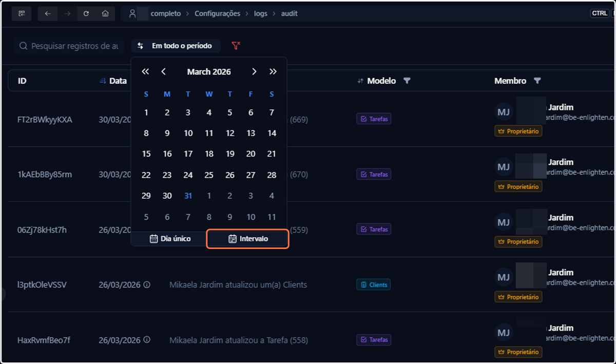The image size is (616, 364).
Task: Go forward with the right arrow
Action: (67, 14)
